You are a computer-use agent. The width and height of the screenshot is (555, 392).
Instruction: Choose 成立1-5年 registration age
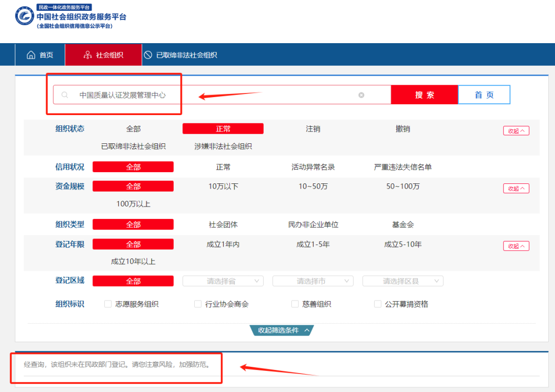[313, 245]
